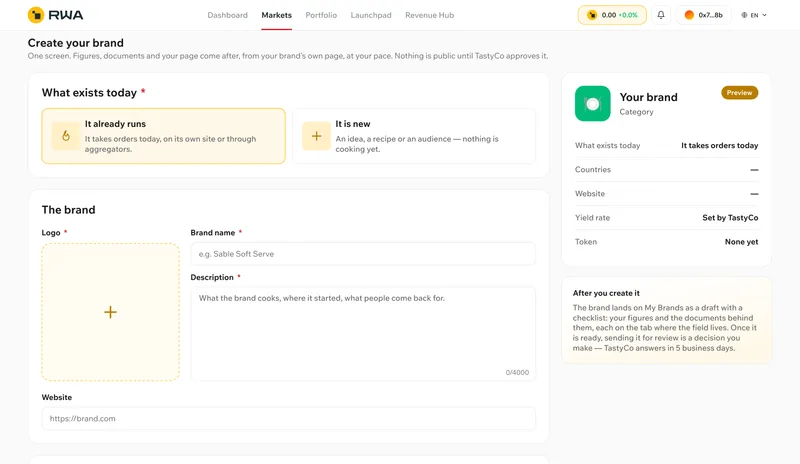Screen dimensions: 800x464
Task: Expand the EN language dropdown arrow
Action: tap(764, 15)
